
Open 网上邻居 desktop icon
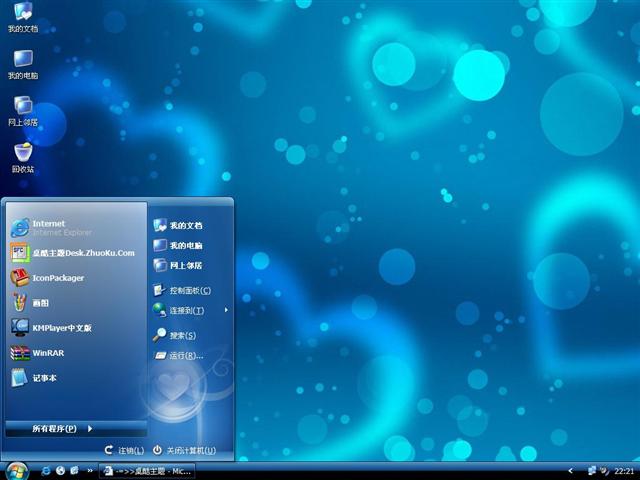22,109
